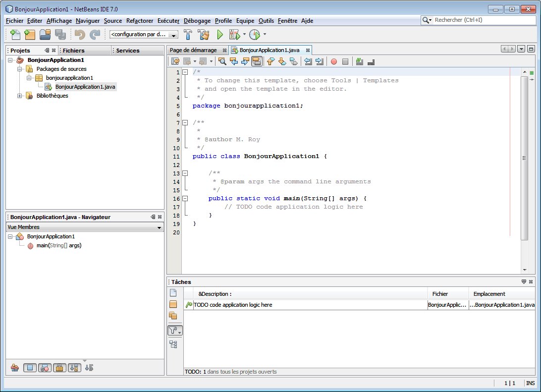
Task: Click the Rechercher search field
Action: 478,20
